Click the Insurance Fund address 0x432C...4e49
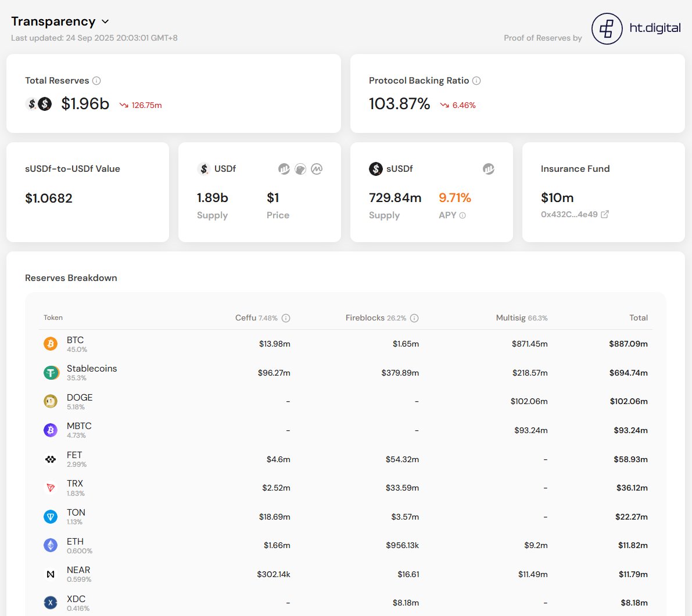This screenshot has height=616, width=692. click(x=569, y=214)
